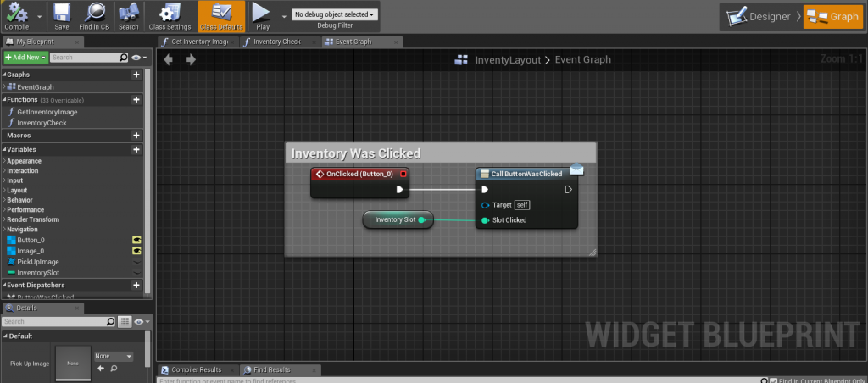Toggle InventorySlot editable eye
868x383 pixels.
(136, 272)
